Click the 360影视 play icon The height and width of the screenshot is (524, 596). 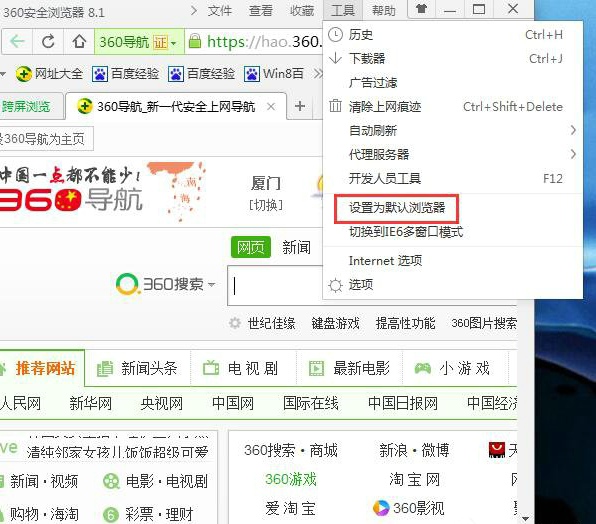[x=381, y=508]
